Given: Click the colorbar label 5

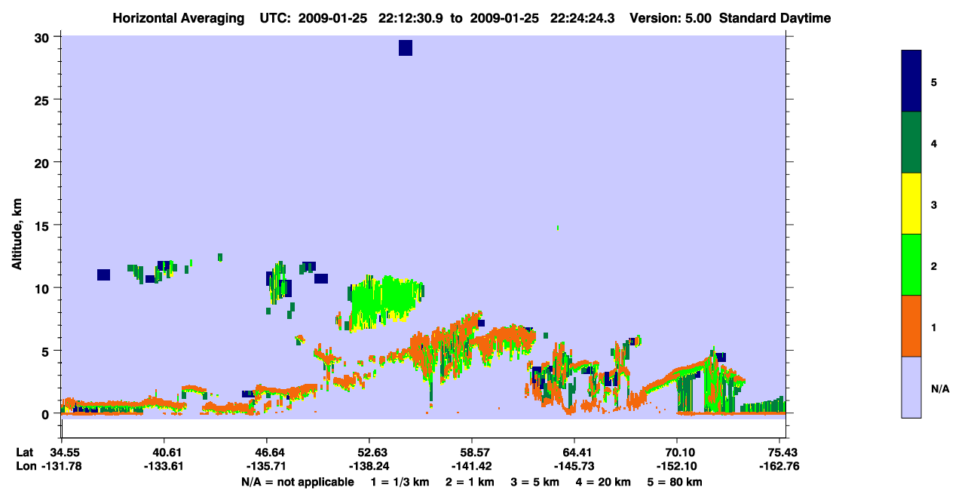Looking at the screenshot, I should pos(934,81).
